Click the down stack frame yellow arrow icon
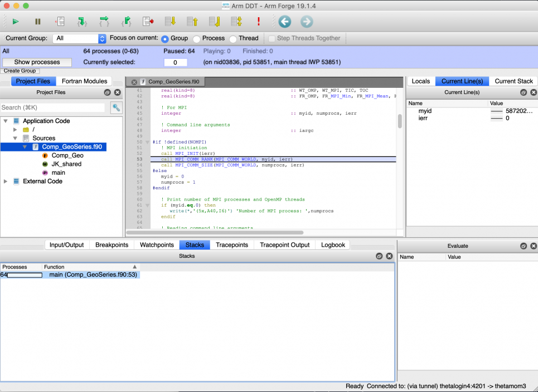The height and width of the screenshot is (392, 538). (171, 22)
